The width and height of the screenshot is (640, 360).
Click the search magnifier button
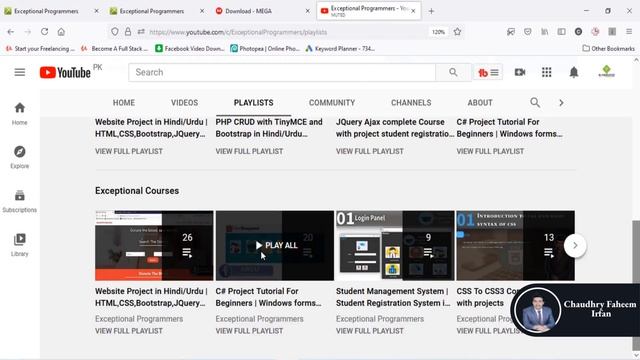[x=453, y=72]
